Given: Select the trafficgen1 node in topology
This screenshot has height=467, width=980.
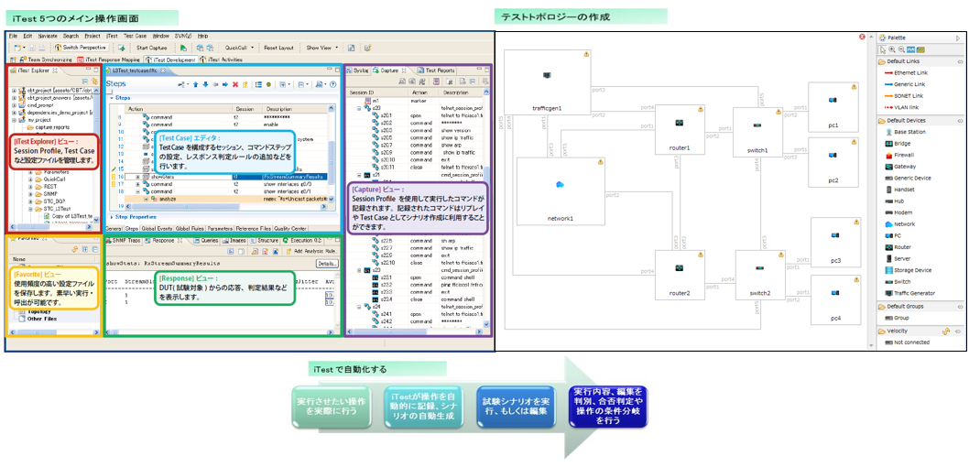Looking at the screenshot, I should click(546, 81).
